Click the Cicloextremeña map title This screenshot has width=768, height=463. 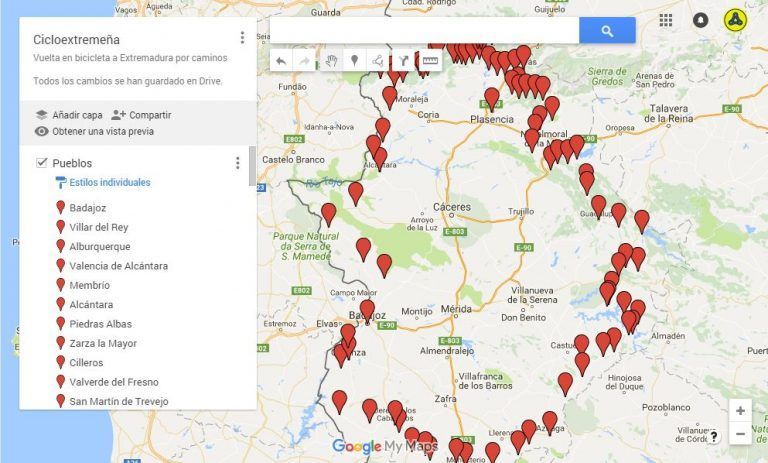point(76,40)
